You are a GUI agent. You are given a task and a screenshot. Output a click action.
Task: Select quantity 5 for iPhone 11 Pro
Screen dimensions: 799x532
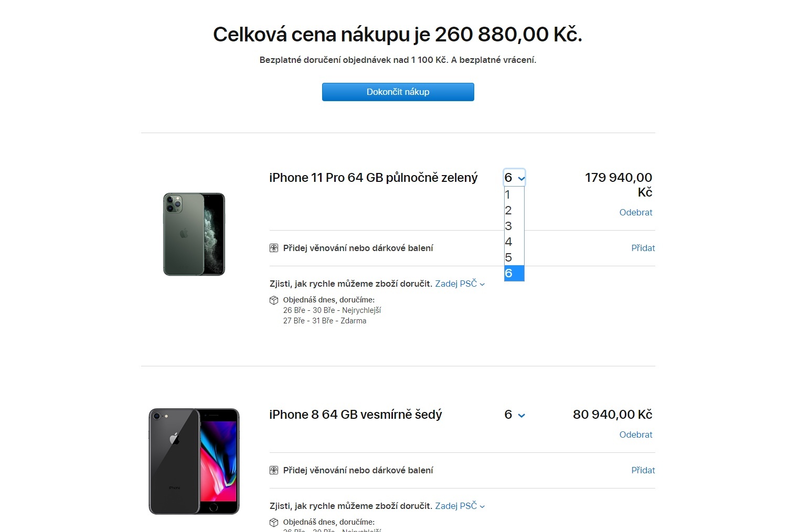pos(513,257)
